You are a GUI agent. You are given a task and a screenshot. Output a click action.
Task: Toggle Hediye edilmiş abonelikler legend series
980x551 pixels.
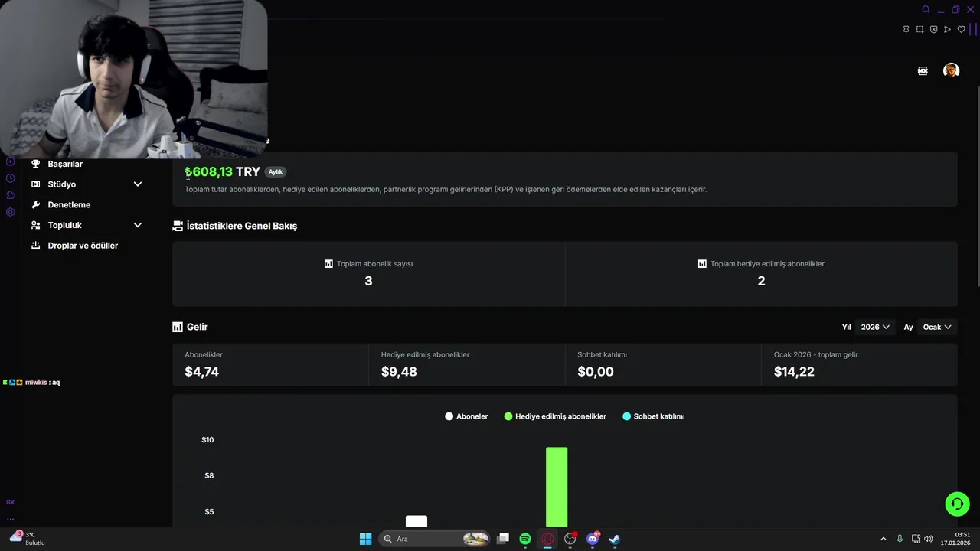pyautogui.click(x=555, y=416)
